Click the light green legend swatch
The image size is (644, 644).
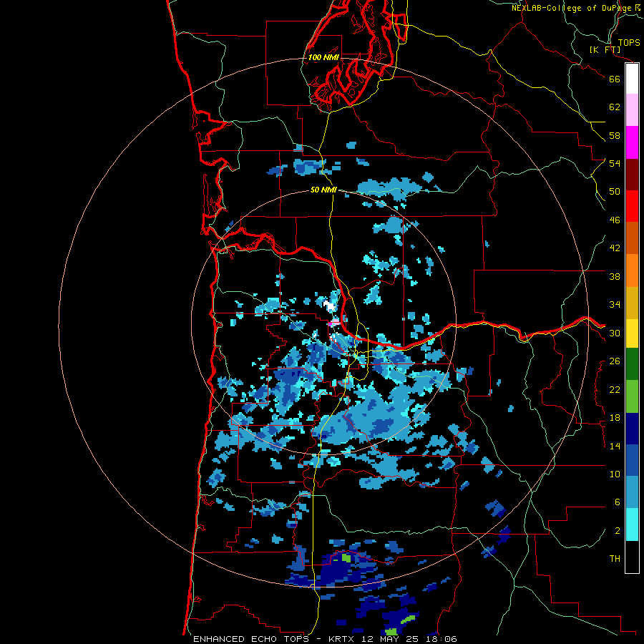click(632, 396)
